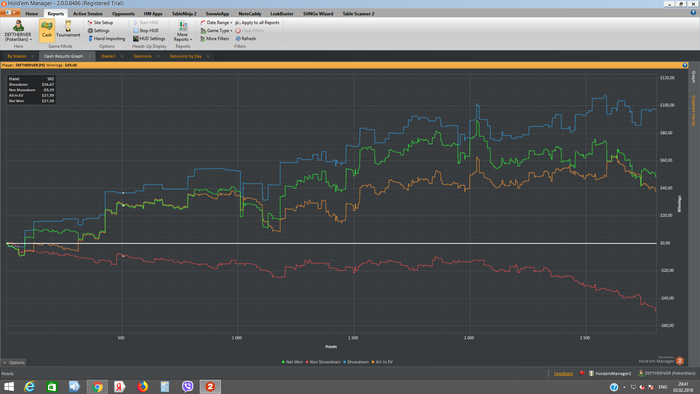Open the TableNinja 2 ribbon tab

[184, 13]
